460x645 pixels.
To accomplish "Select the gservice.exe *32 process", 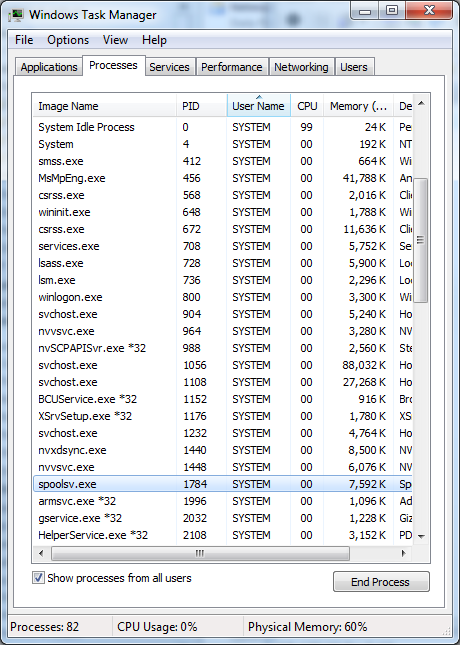I will (223, 518).
